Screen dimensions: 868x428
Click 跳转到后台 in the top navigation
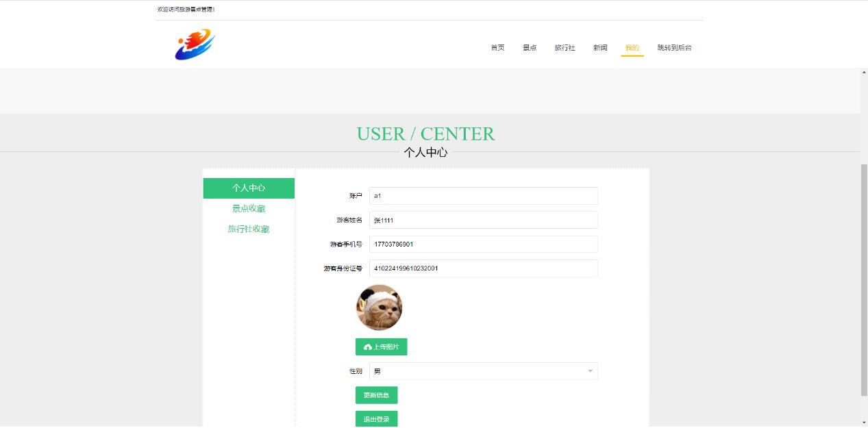(675, 48)
